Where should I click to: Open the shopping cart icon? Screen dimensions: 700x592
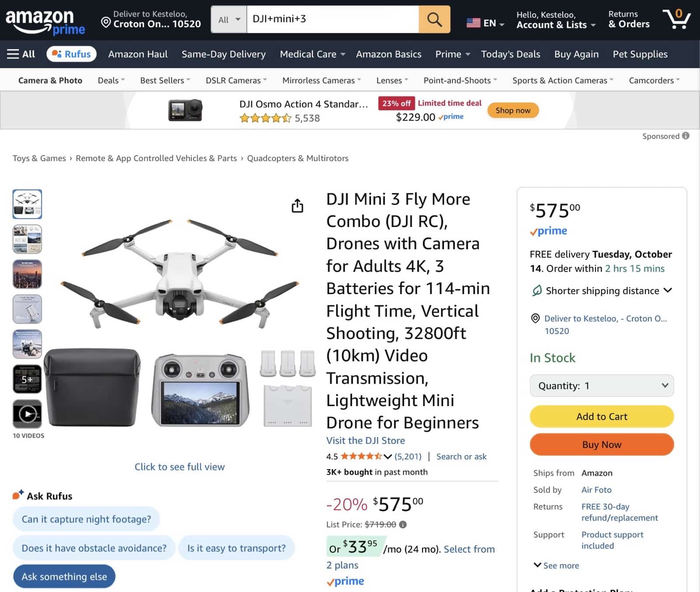coord(676,19)
